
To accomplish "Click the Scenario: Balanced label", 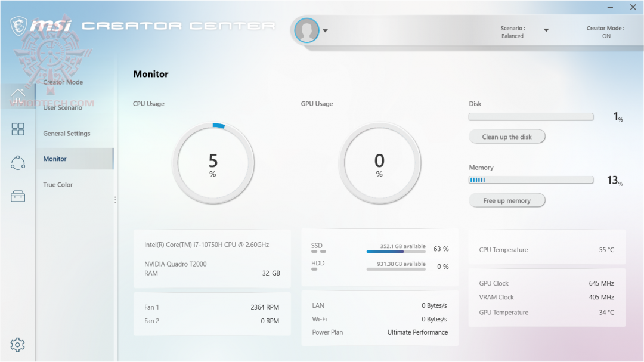I will pyautogui.click(x=513, y=32).
